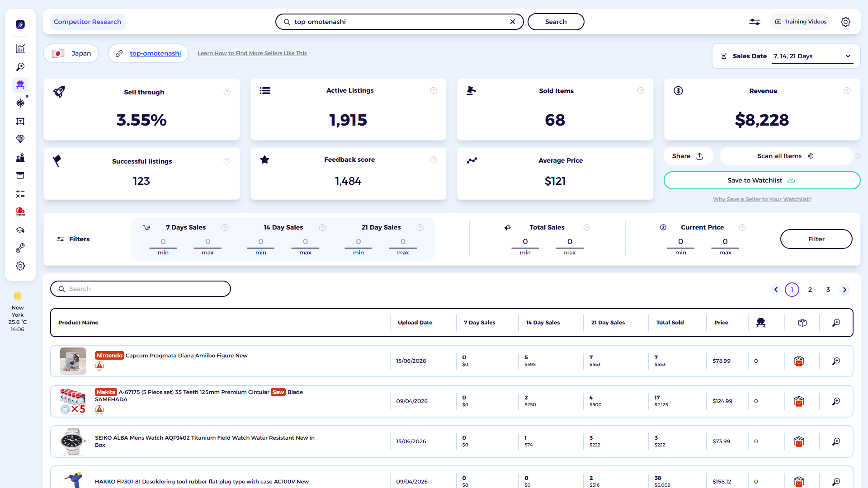Open Sell through help tooltip icon
Screen dimensions: 868x488
[x=227, y=92]
